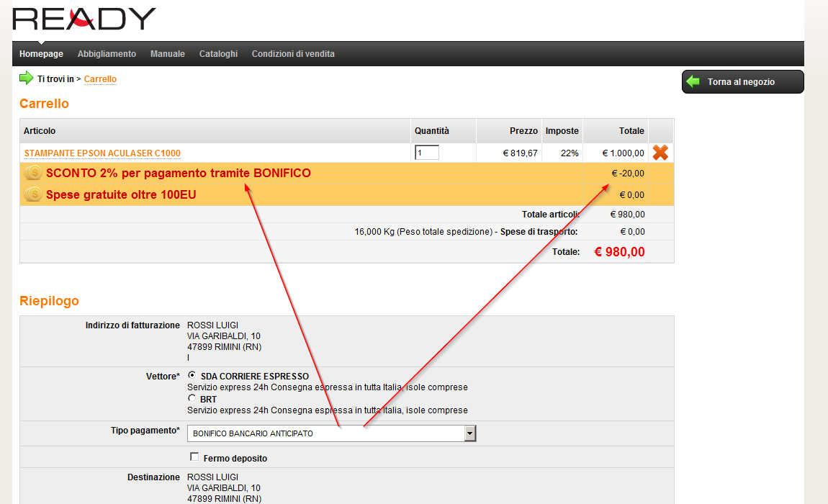Open the Cataloghi menu item
Screen dimensions: 828x504
(x=218, y=54)
